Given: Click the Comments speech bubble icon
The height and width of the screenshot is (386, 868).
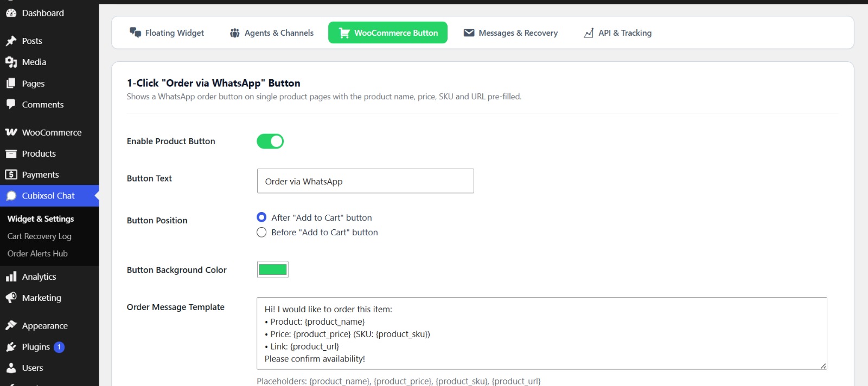Looking at the screenshot, I should pos(11,104).
